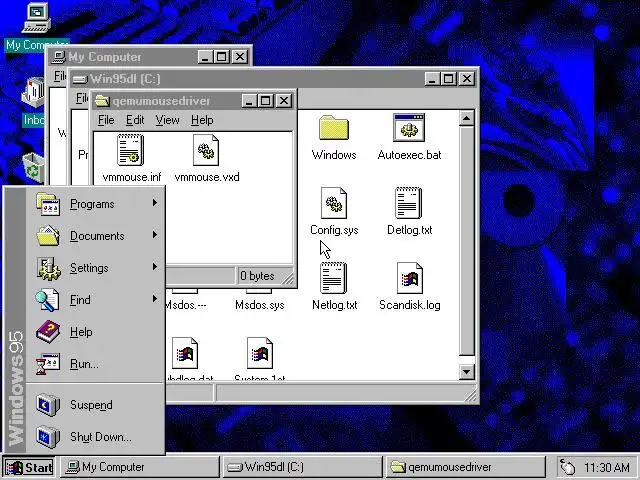Click the Settings gear icon in Start menu
Viewport: 640px width, 480px height.
click(48, 268)
